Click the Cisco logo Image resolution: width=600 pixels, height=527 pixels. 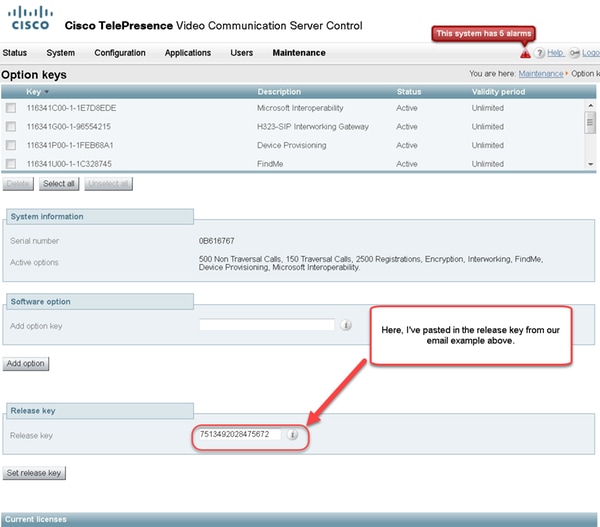coord(30,18)
